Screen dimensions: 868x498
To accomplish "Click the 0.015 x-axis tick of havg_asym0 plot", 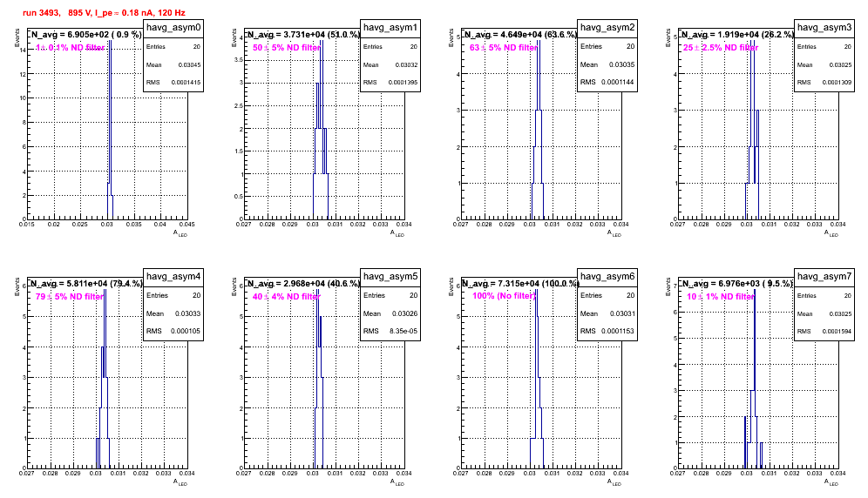I will click(x=26, y=224).
